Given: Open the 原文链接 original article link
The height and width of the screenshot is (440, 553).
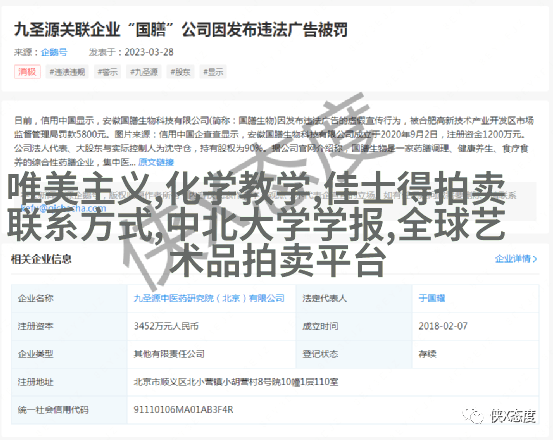Looking at the screenshot, I should point(156,162).
